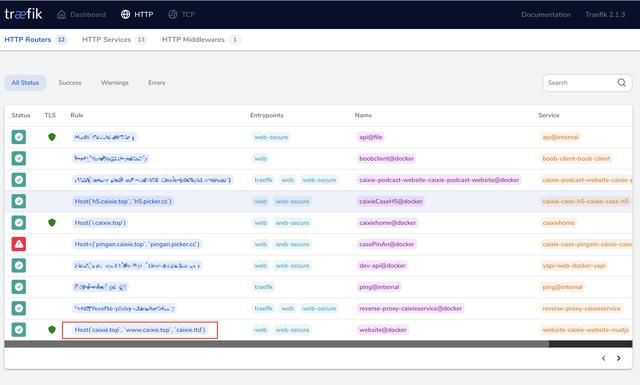Go to next page arrow

click(x=619, y=358)
